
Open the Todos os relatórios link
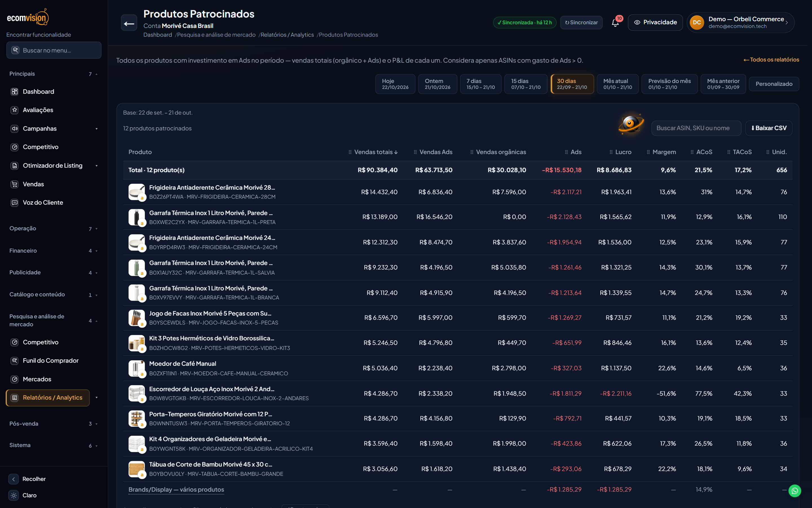(771, 60)
